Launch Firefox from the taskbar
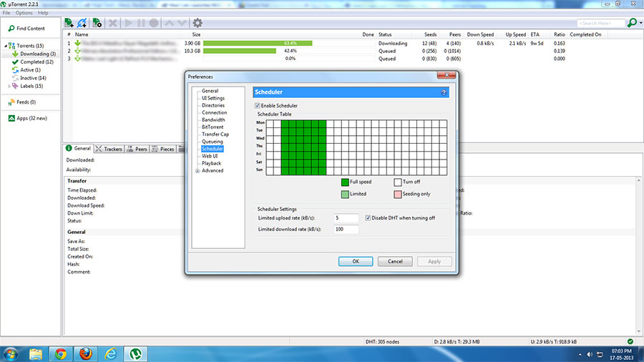644x362 pixels. (x=86, y=353)
